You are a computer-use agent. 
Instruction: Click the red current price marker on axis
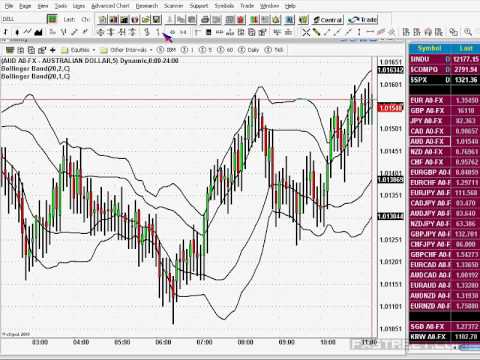pyautogui.click(x=391, y=108)
